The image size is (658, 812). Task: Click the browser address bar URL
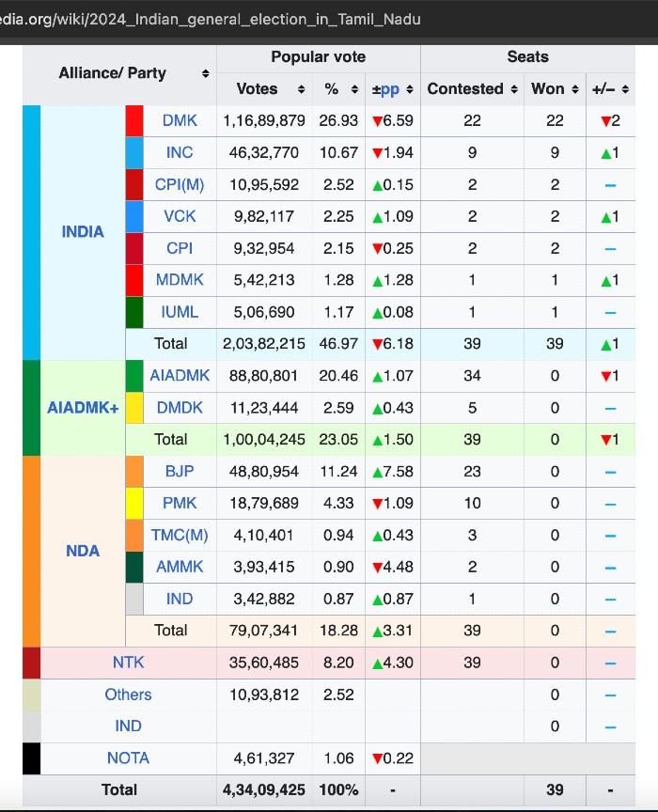pos(211,19)
